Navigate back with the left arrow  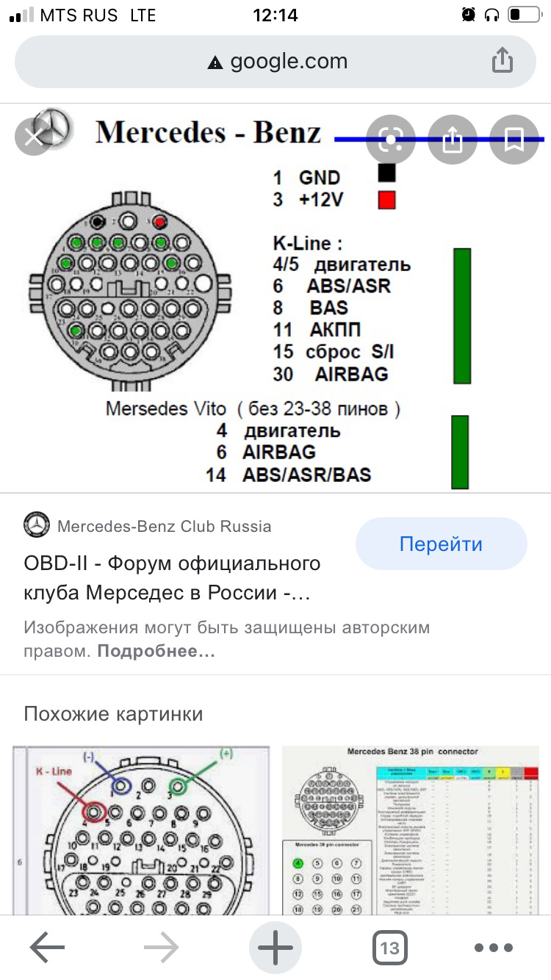tap(46, 947)
